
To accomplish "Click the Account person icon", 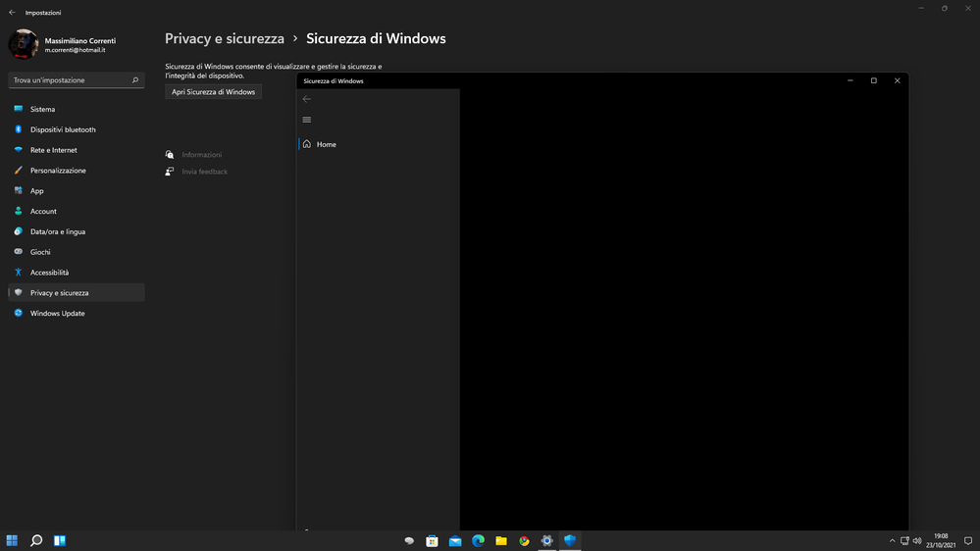I will tap(18, 211).
